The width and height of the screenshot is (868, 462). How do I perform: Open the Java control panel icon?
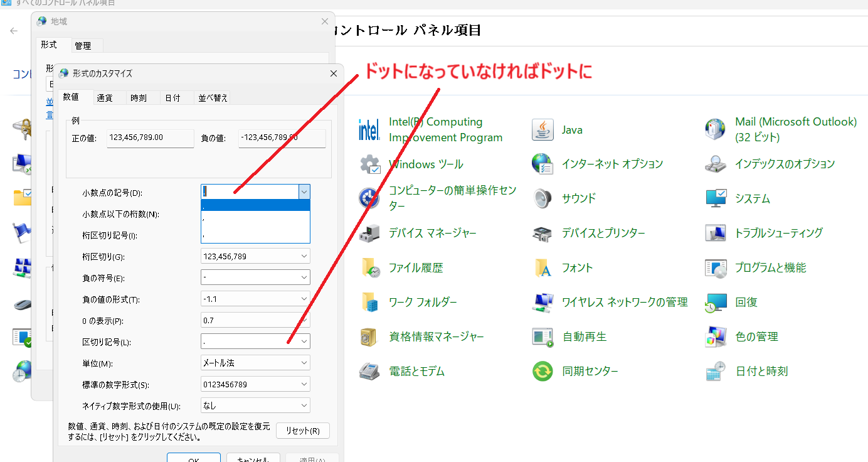[542, 129]
